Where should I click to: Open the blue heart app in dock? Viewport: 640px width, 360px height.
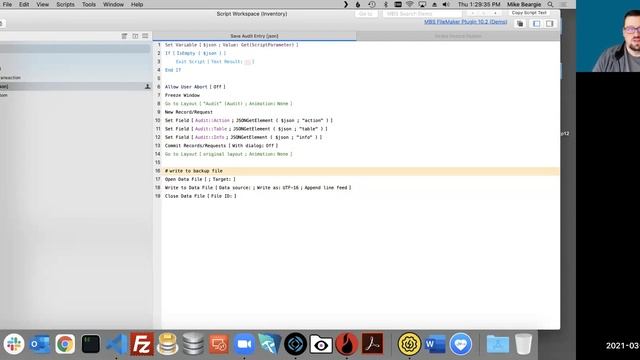tap(461, 344)
